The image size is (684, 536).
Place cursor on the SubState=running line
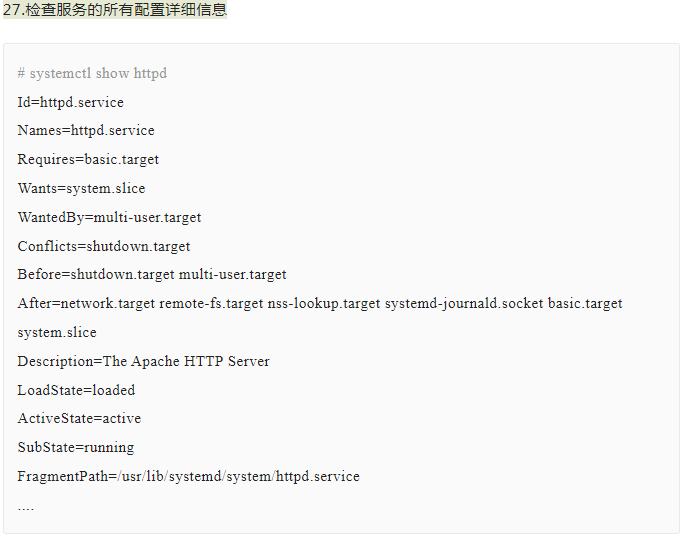pos(75,448)
